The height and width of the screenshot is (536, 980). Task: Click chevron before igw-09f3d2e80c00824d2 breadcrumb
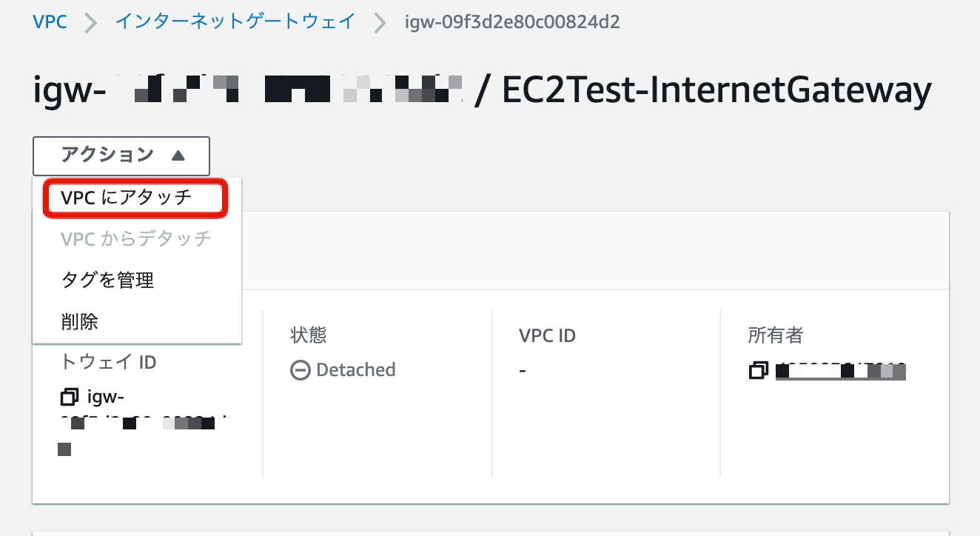click(x=380, y=22)
